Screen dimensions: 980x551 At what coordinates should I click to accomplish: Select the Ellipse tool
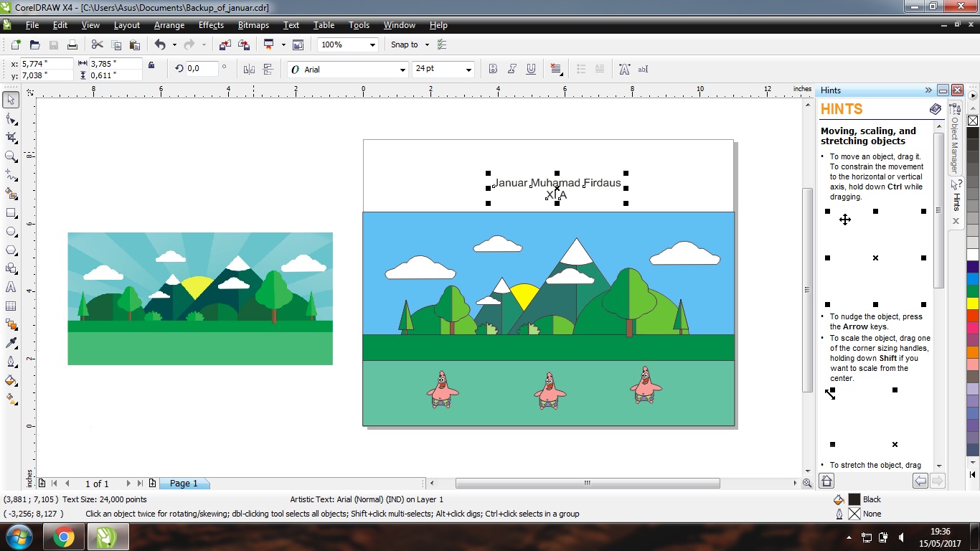tap(11, 230)
